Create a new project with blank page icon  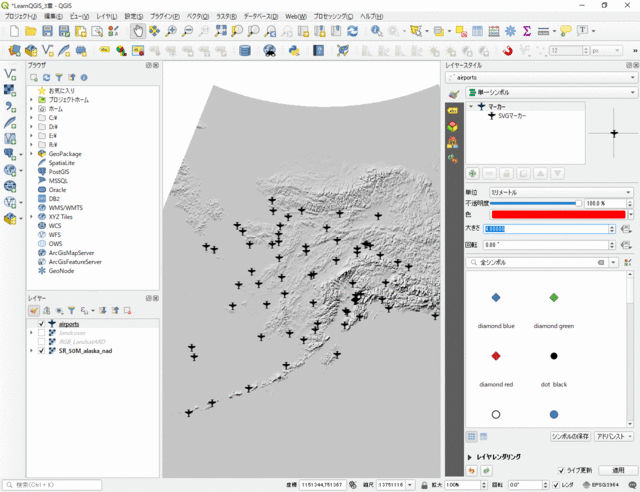point(14,31)
